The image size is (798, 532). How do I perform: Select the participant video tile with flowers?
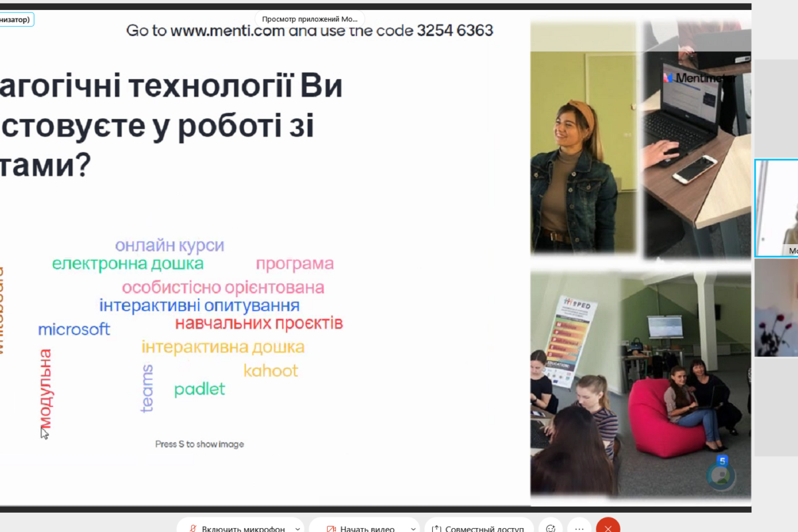point(776,308)
